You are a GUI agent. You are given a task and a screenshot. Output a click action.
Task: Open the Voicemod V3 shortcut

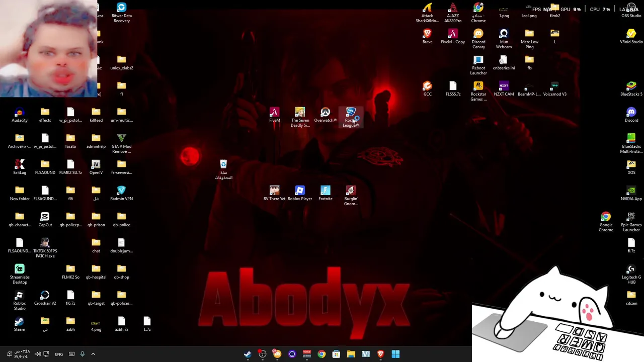pos(554,88)
